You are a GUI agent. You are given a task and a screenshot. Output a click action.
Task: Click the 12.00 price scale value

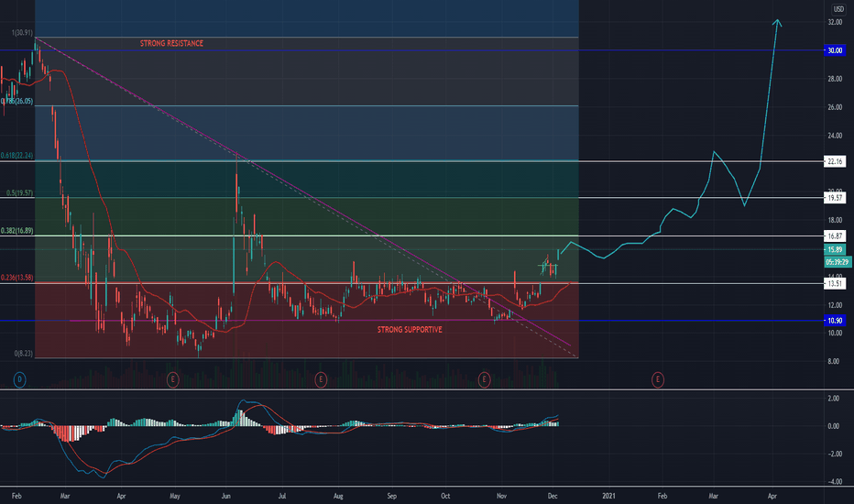(835, 305)
